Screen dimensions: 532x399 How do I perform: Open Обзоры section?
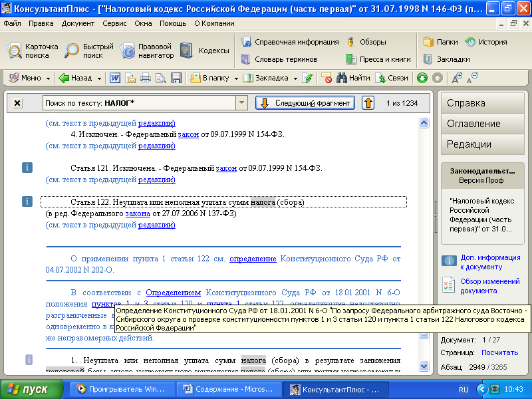tap(366, 42)
